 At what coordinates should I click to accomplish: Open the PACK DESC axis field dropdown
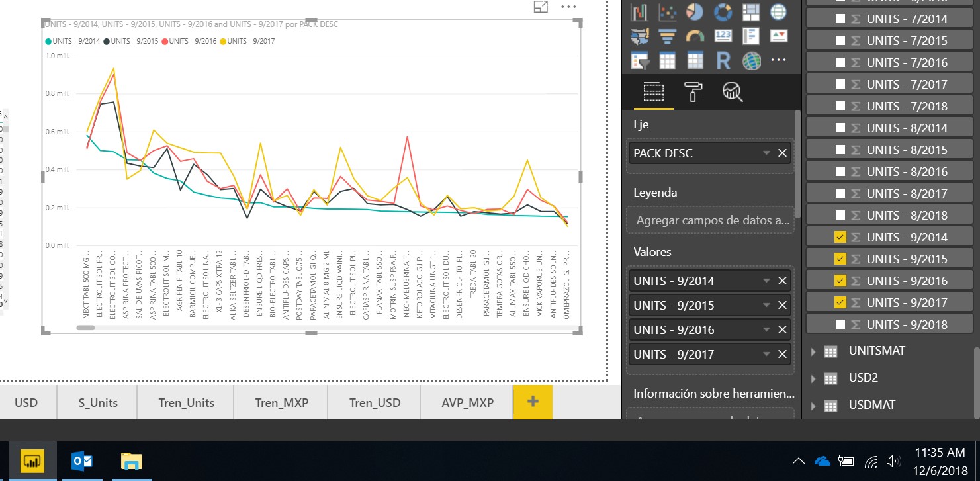(x=766, y=153)
